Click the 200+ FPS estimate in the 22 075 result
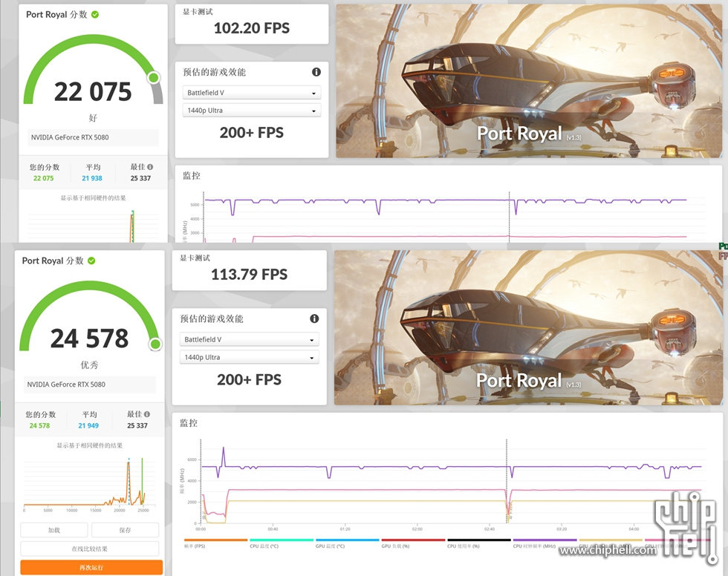This screenshot has width=728, height=576. pyautogui.click(x=252, y=133)
